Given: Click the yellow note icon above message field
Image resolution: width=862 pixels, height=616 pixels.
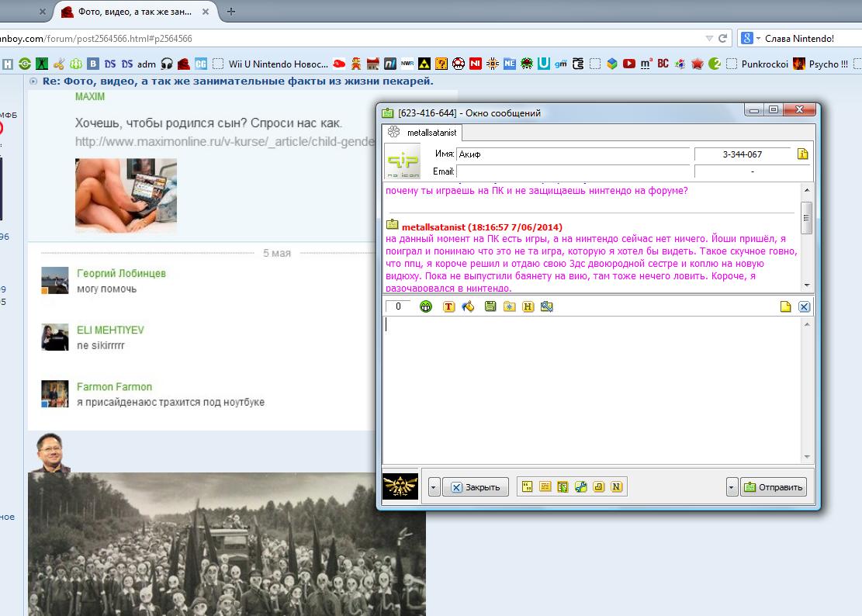Looking at the screenshot, I should click(x=785, y=306).
